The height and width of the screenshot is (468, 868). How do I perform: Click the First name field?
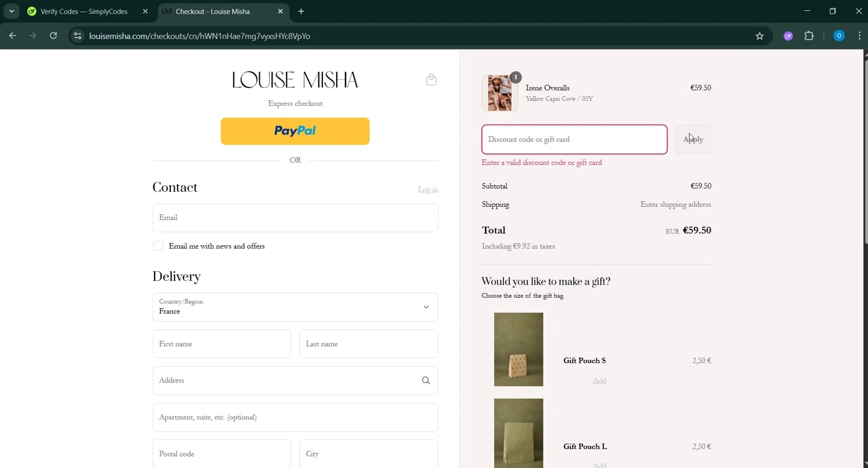[x=222, y=344]
